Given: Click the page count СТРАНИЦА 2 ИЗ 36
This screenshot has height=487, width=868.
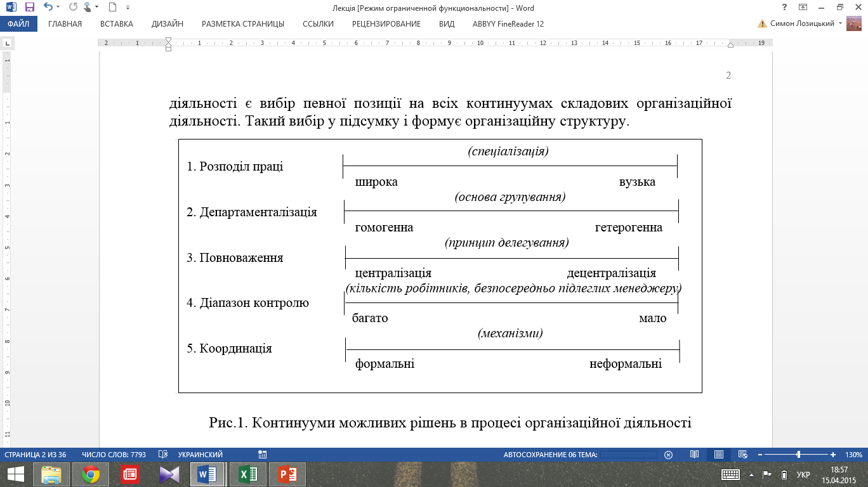Looking at the screenshot, I should 36,455.
